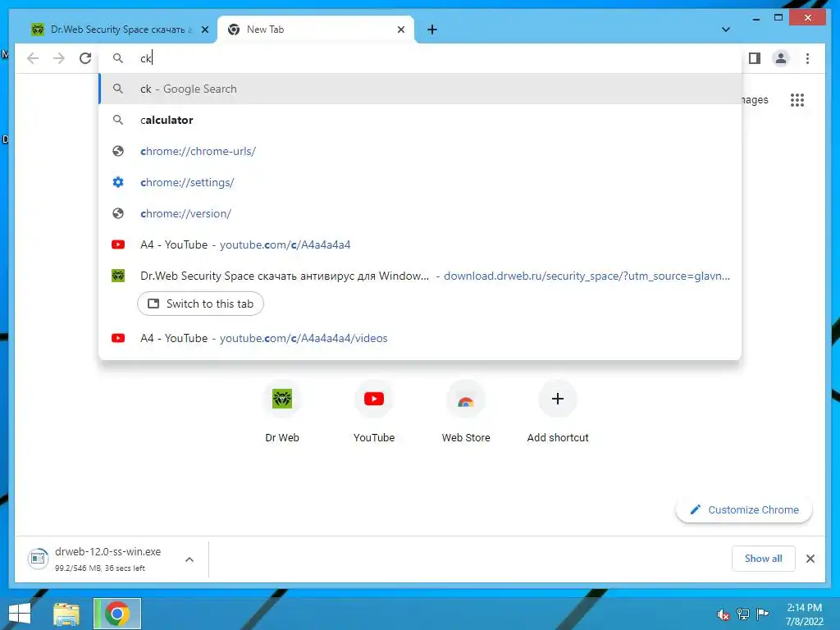The width and height of the screenshot is (840, 630).
Task: Go forward using the forward arrow
Action: 59,58
